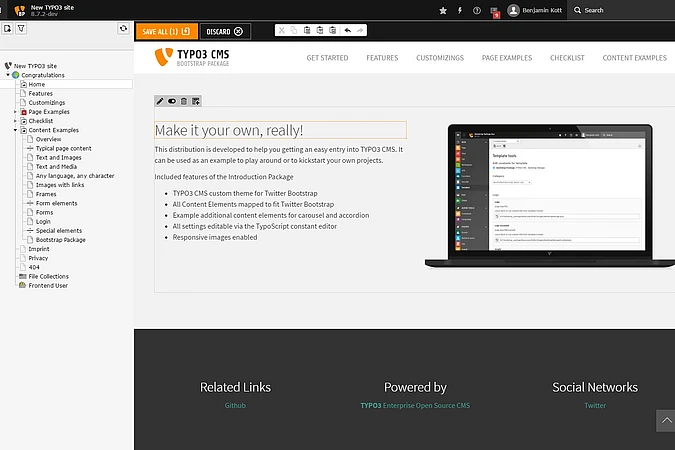This screenshot has width=675, height=450.
Task: Open bookmarks via the star icon
Action: [x=444, y=10]
